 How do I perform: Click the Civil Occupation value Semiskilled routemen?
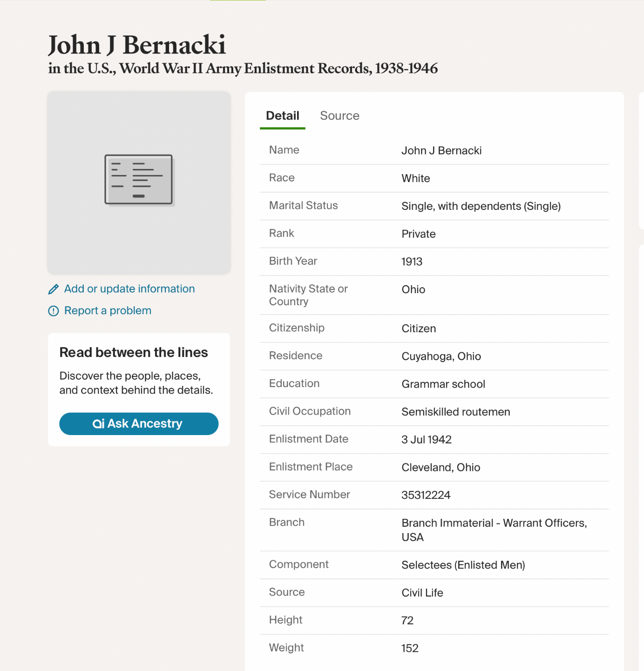tap(455, 412)
